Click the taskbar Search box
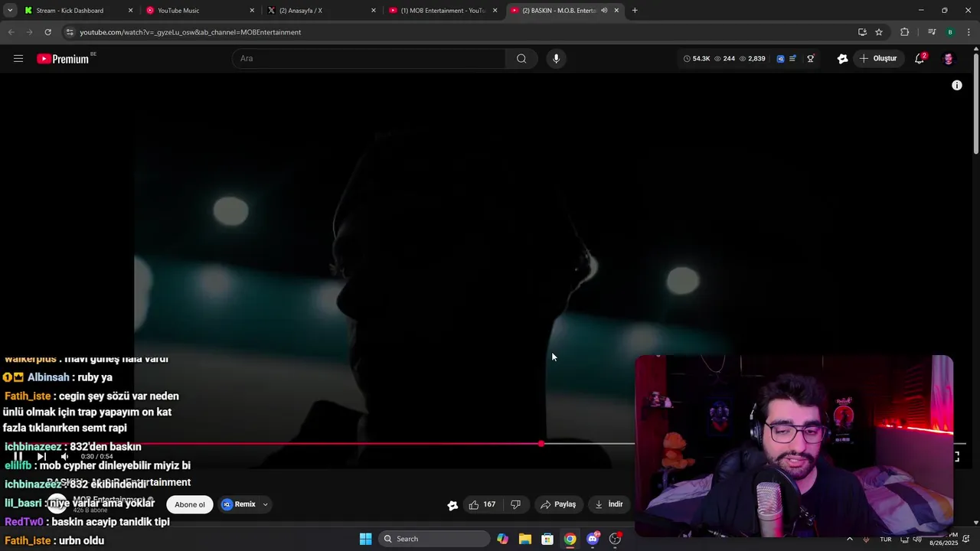The image size is (980, 551). click(434, 539)
